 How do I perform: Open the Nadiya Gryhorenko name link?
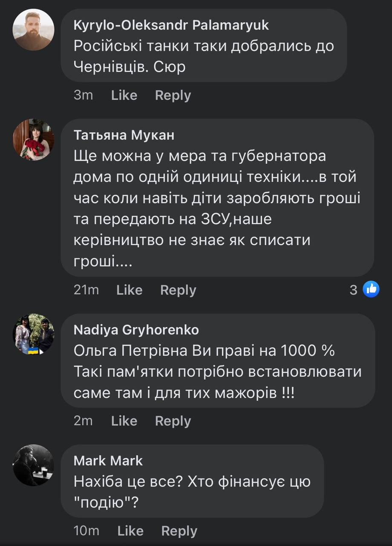click(x=136, y=330)
